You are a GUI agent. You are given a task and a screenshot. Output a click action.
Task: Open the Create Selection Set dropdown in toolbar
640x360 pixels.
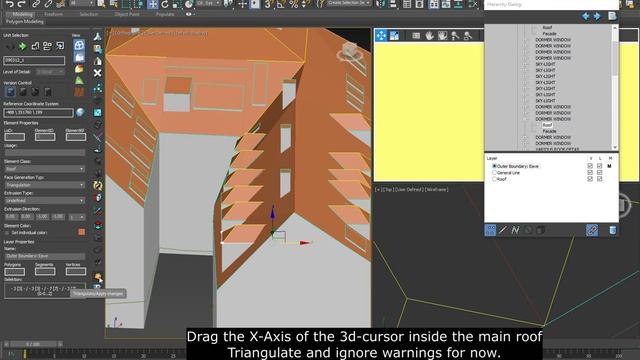[349, 3]
